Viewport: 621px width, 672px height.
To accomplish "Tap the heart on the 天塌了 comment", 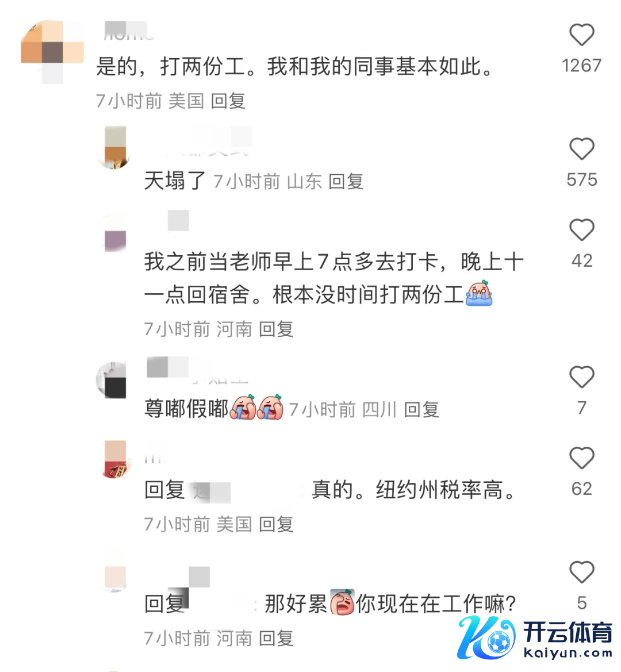I will pyautogui.click(x=581, y=149).
